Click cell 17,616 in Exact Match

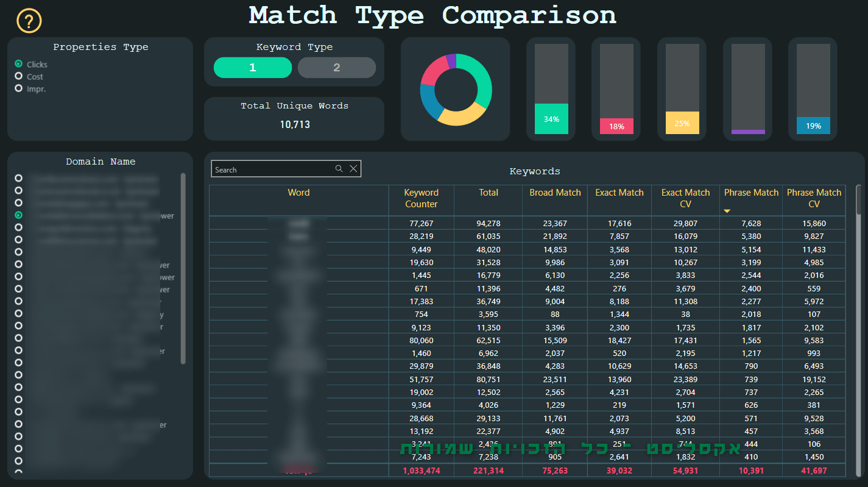pyautogui.click(x=619, y=224)
